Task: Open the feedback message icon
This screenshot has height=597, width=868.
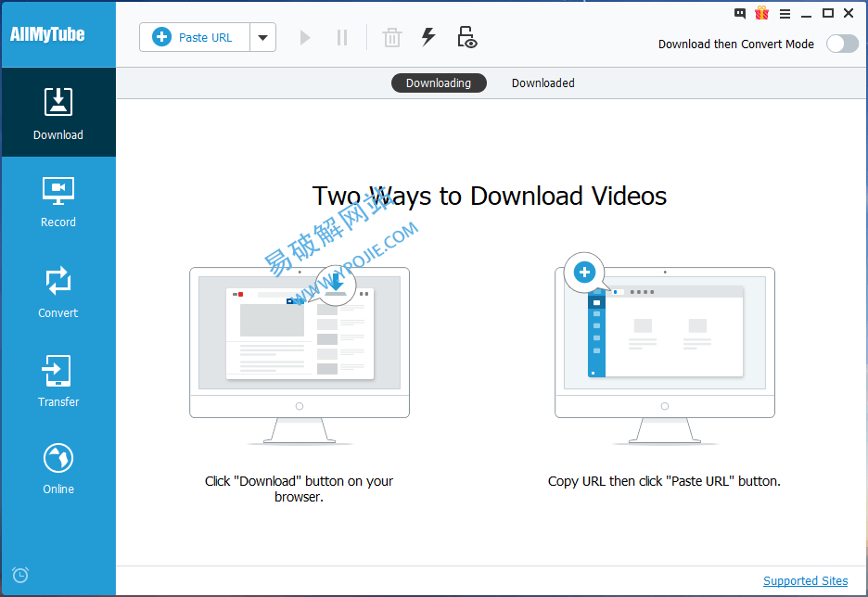Action: click(739, 13)
